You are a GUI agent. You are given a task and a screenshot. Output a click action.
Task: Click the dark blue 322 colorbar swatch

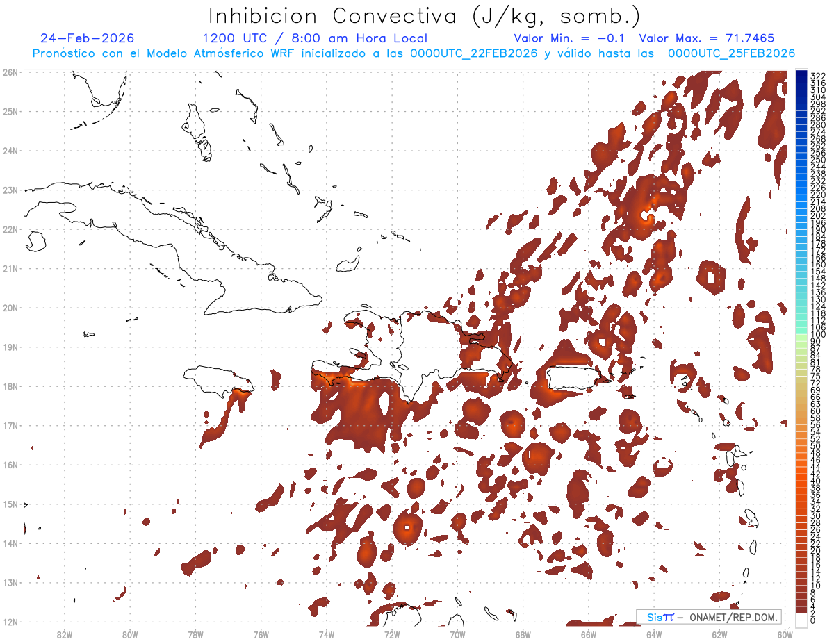[x=801, y=73]
